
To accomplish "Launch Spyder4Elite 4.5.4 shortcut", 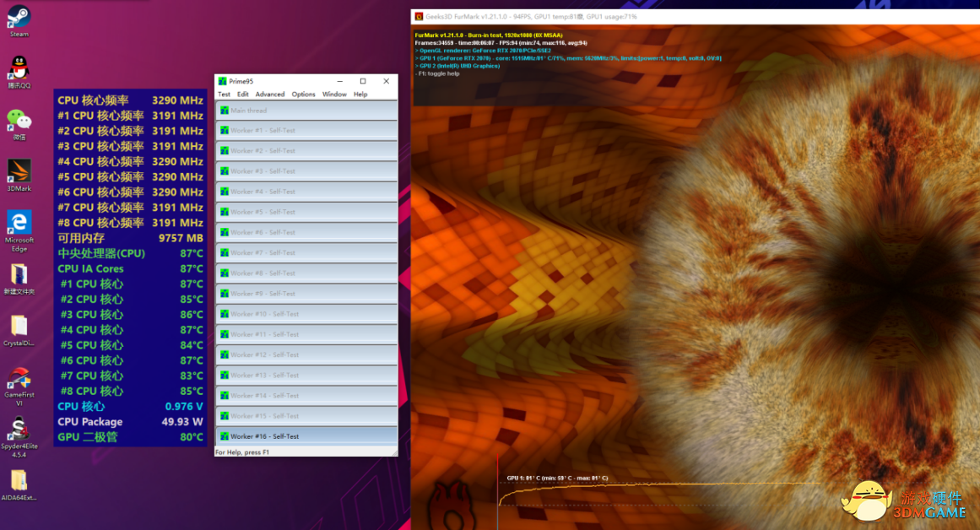I will tap(19, 437).
